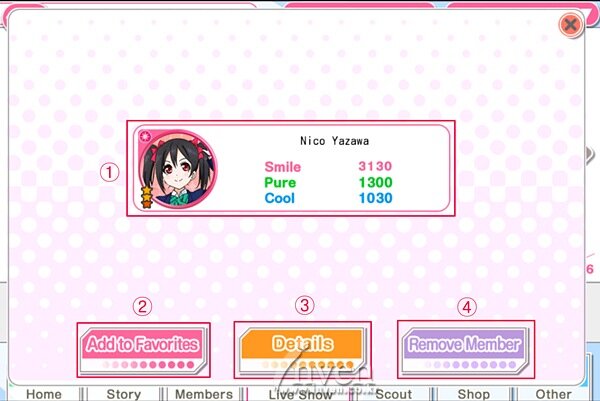The height and width of the screenshot is (401, 600).
Task: Tap the circled number 1 marker
Action: (x=109, y=172)
